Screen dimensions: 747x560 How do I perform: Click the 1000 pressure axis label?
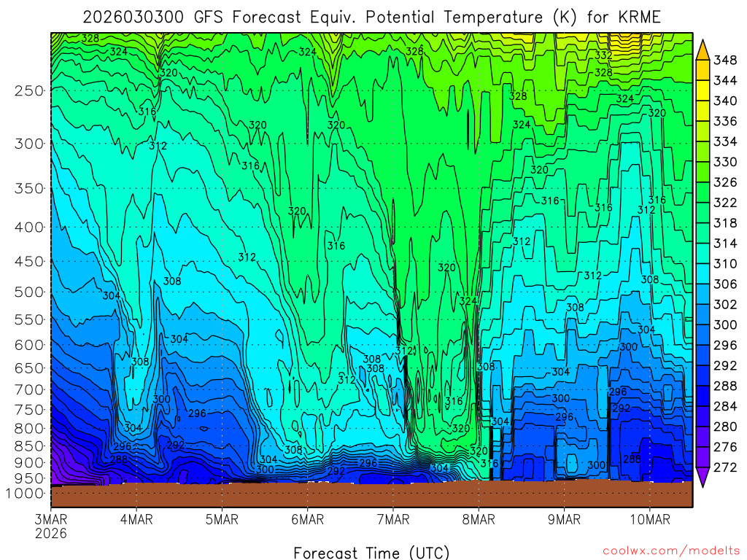click(25, 494)
